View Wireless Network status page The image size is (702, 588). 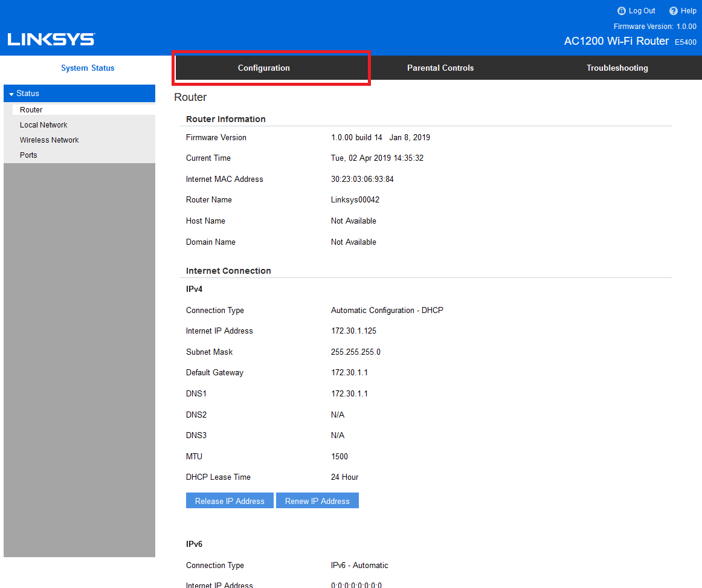(x=50, y=140)
